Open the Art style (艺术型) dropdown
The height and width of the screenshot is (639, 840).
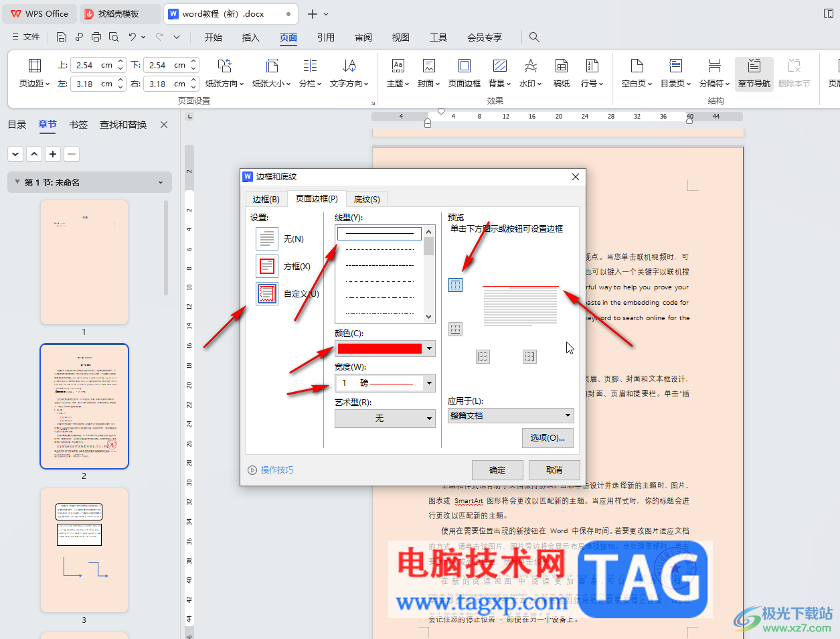click(x=385, y=418)
